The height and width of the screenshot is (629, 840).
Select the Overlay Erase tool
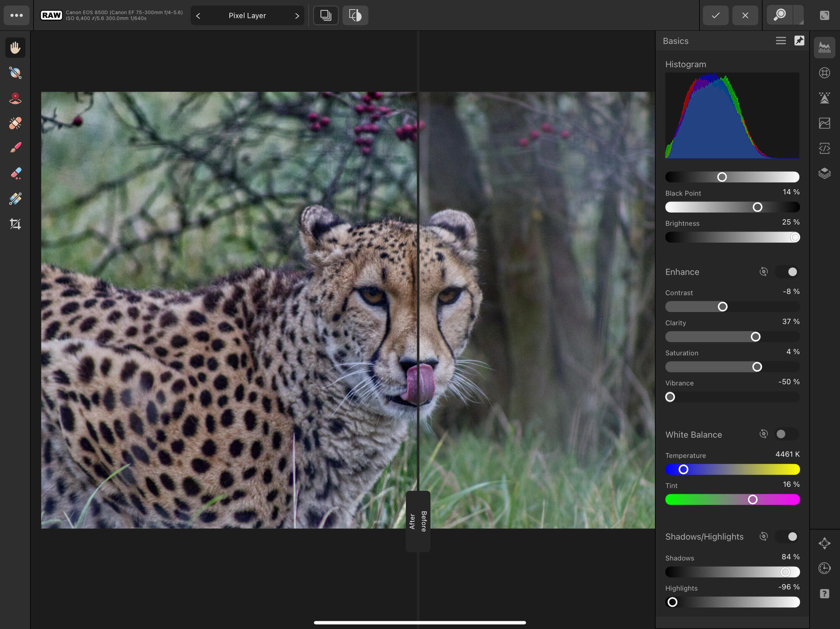[16, 173]
